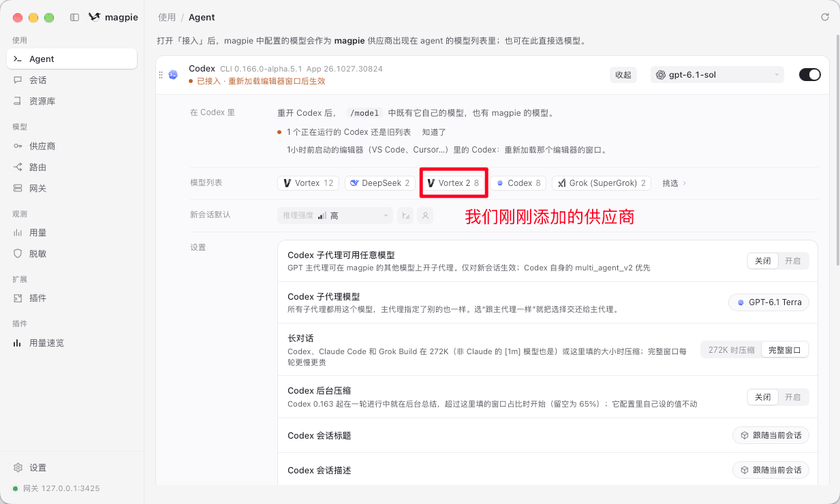The image size is (840, 504).
Task: Select the DeepSeek 2 model chip
Action: (379, 183)
